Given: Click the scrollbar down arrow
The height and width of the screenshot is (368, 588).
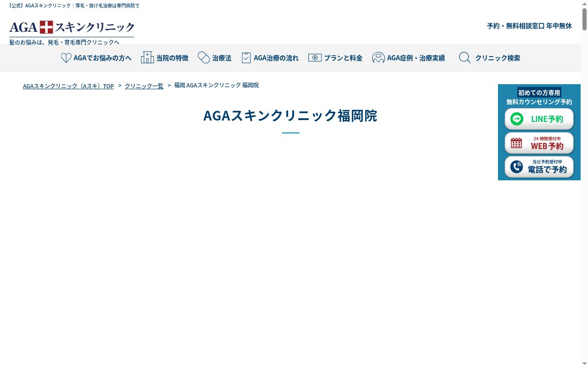Looking at the screenshot, I should pos(584,364).
